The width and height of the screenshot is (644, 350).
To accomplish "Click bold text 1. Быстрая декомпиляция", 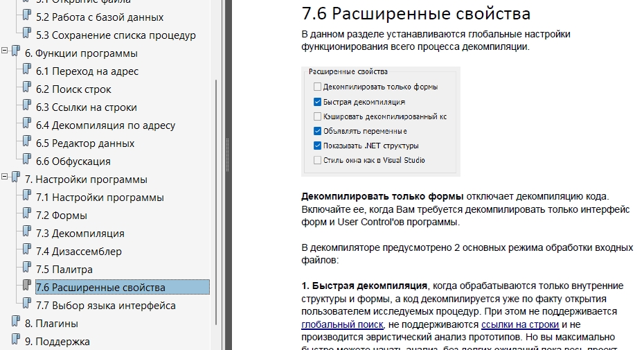I will 364,286.
